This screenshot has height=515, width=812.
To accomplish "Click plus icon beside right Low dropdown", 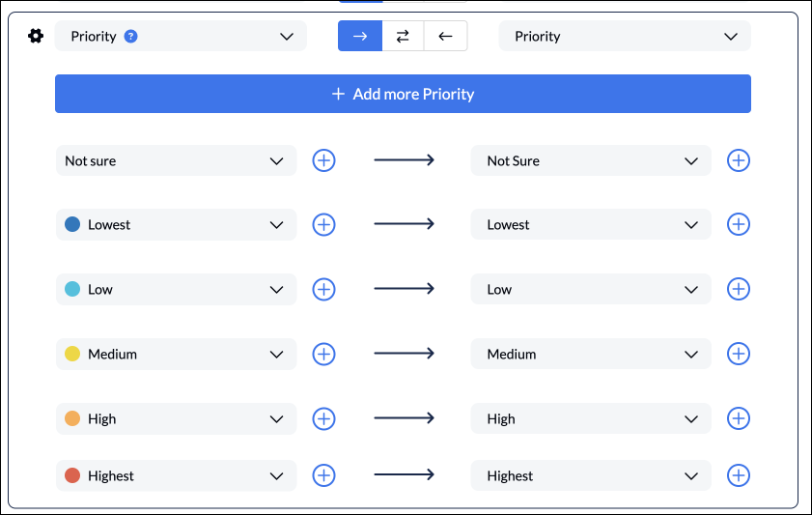I will click(739, 289).
